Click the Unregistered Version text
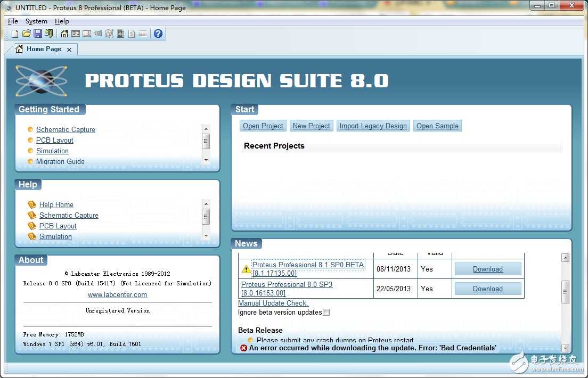588x378 pixels. pyautogui.click(x=118, y=310)
